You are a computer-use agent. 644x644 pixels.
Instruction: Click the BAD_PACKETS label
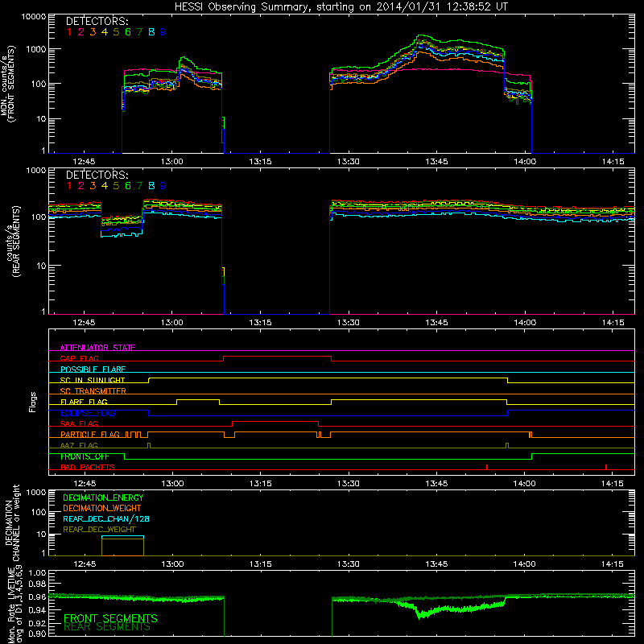(88, 468)
